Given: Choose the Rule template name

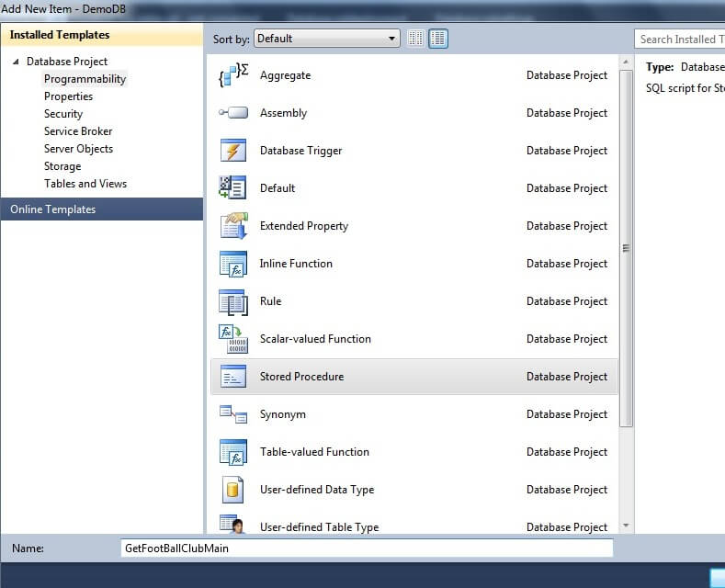Looking at the screenshot, I should tap(270, 301).
